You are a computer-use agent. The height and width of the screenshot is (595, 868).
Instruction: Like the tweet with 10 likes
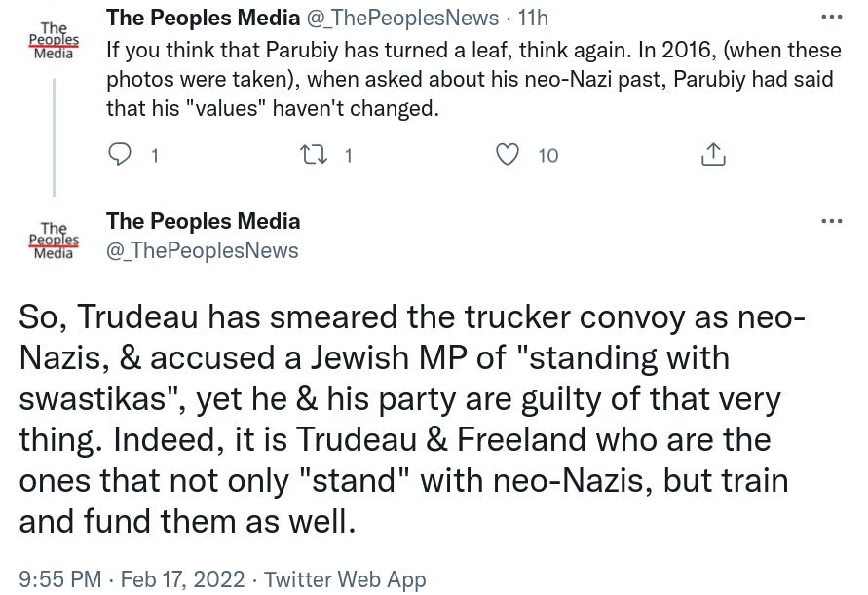[x=508, y=155]
